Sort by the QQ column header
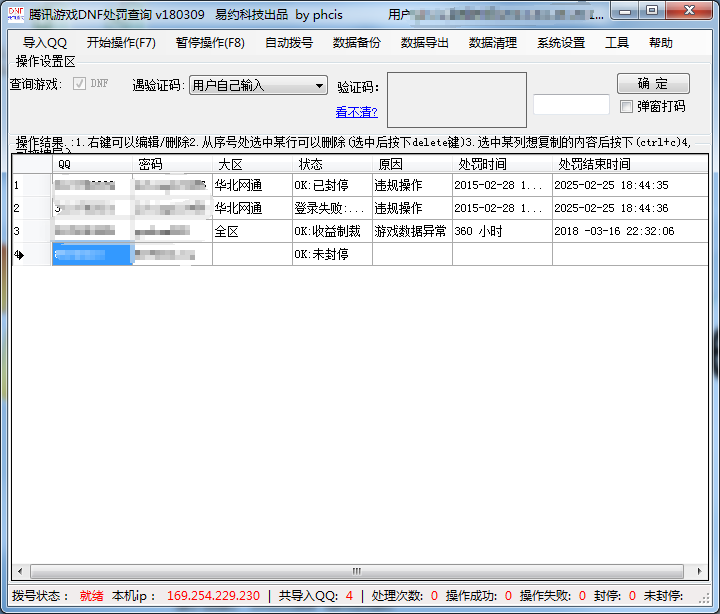Image resolution: width=720 pixels, height=614 pixels. pos(92,164)
